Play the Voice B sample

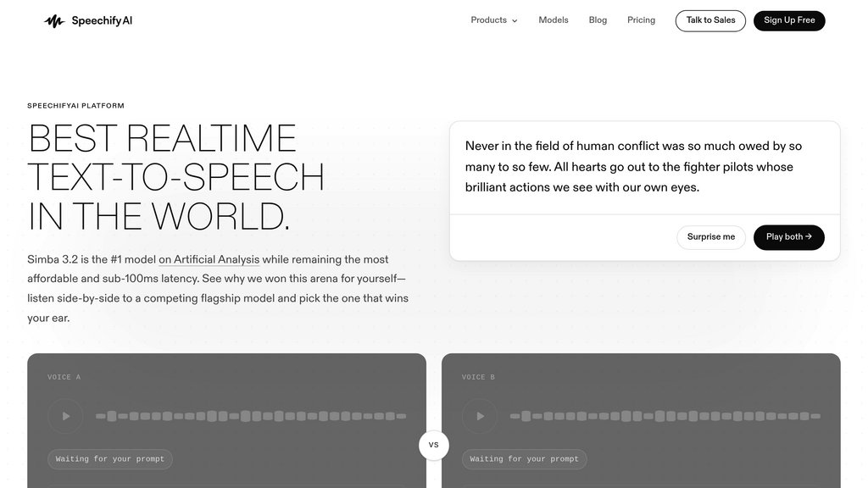coord(480,416)
